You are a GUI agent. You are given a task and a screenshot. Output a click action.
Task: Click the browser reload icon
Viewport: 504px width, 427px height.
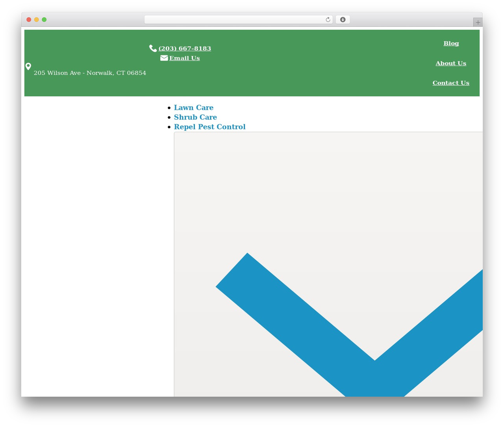pos(328,20)
